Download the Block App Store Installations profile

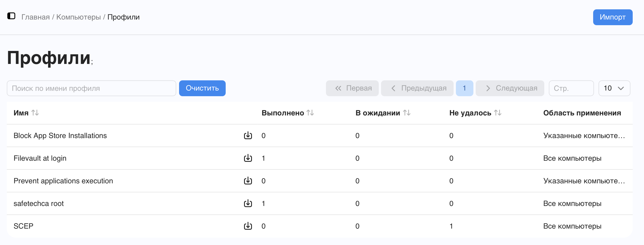tap(248, 136)
